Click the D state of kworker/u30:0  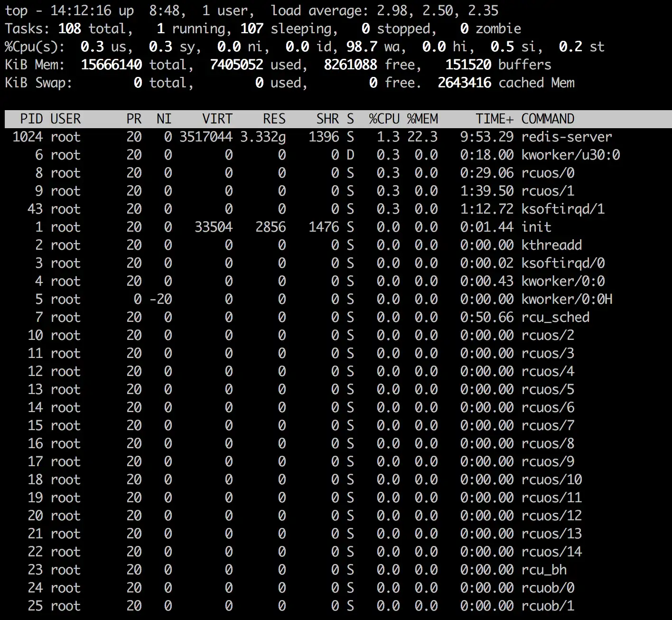click(350, 155)
